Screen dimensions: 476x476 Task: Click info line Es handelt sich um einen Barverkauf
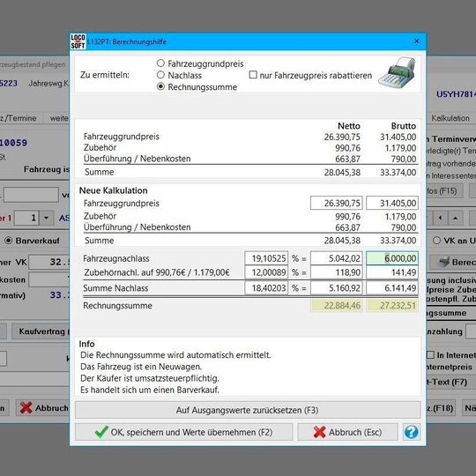(x=150, y=390)
